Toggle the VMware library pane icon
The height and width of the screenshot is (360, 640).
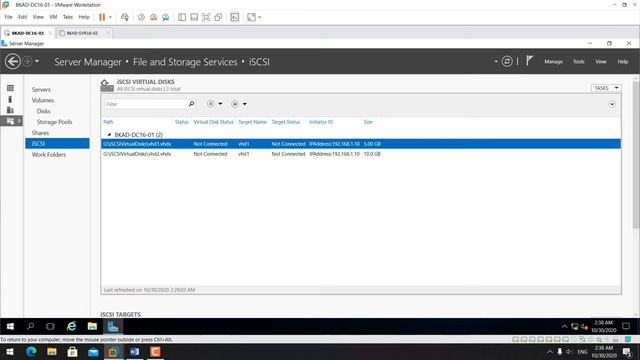click(182, 17)
